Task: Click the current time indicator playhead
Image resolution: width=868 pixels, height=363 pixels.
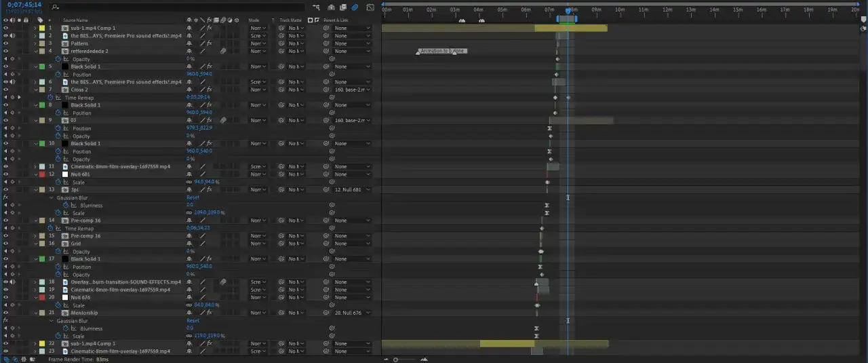Action: 568,10
